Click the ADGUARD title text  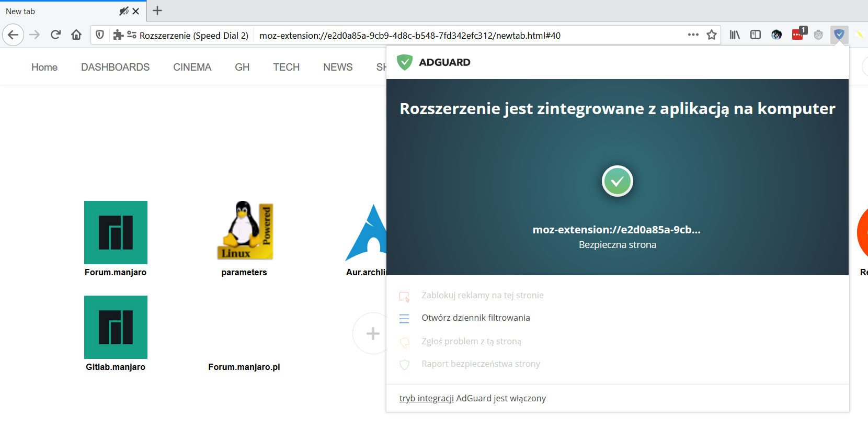445,62
